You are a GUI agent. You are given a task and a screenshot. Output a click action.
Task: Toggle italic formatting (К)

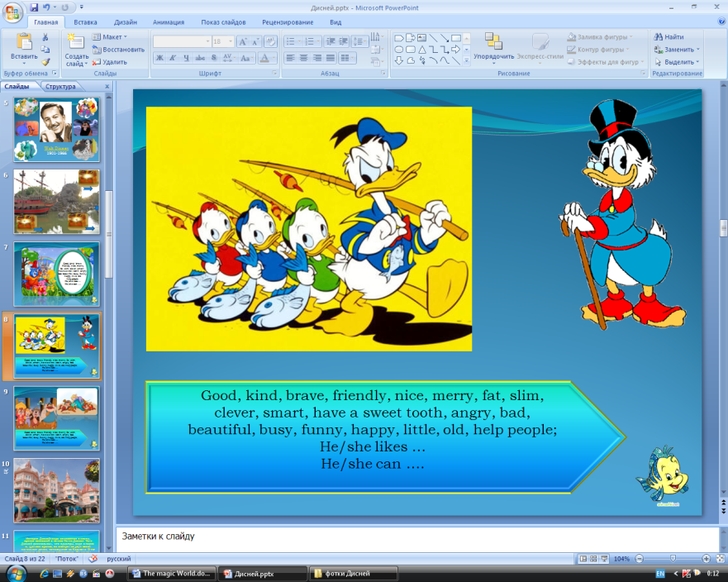click(173, 58)
